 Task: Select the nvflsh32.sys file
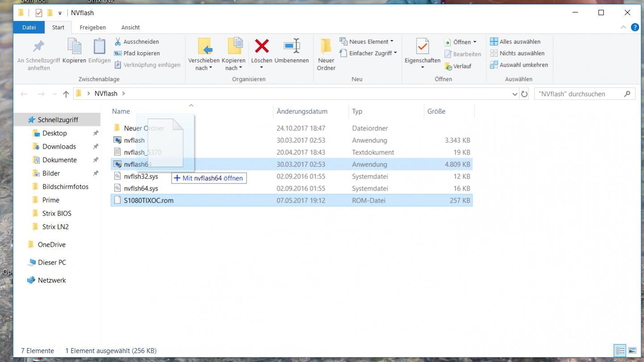tap(291, 176)
